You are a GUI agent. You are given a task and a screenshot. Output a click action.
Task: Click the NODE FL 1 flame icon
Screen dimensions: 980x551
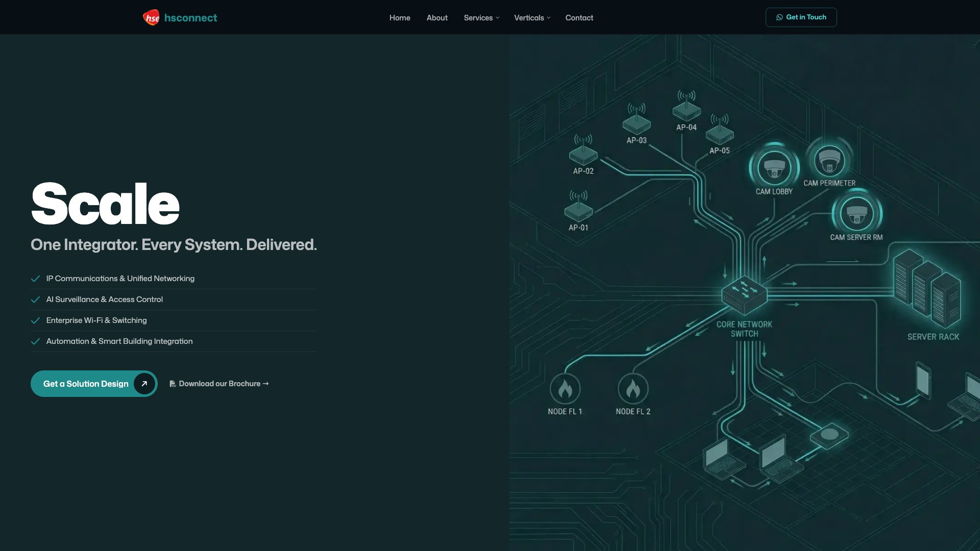point(565,389)
